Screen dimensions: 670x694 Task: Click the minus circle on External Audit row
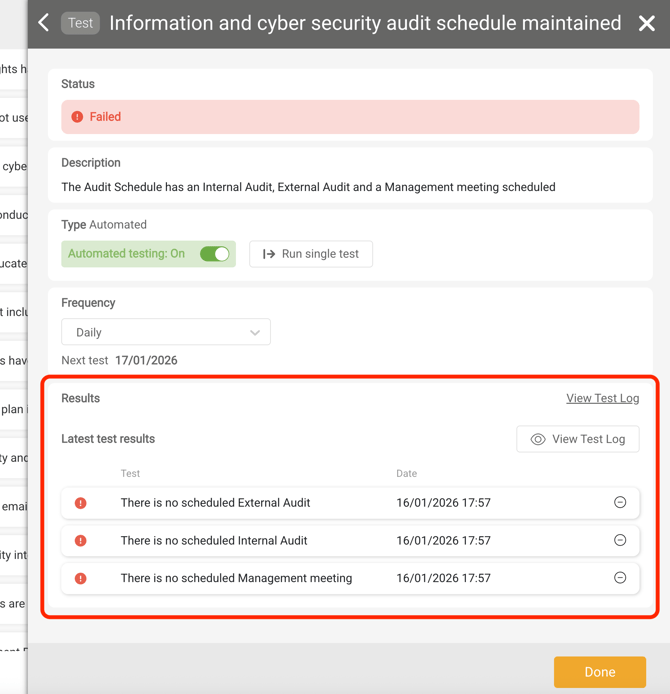tap(620, 503)
